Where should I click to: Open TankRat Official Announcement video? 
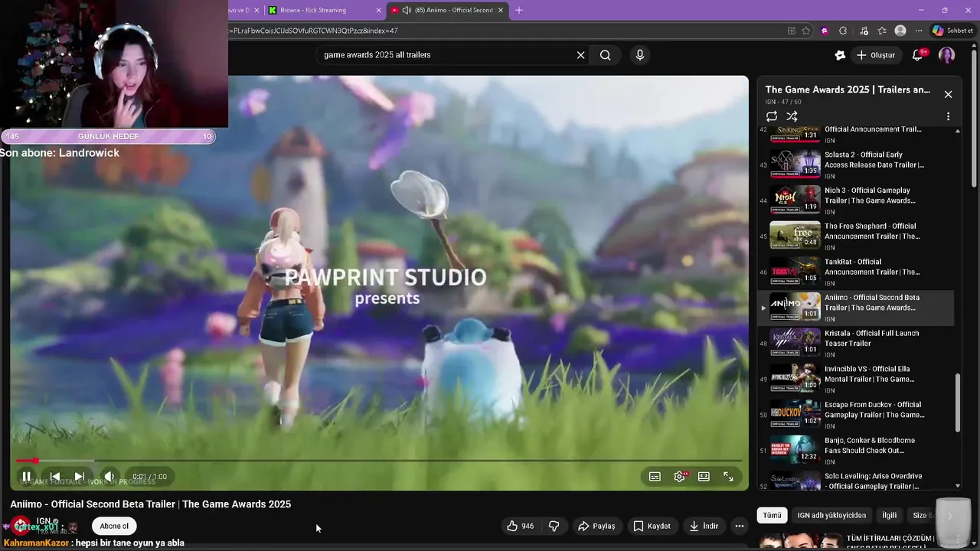[x=855, y=272]
